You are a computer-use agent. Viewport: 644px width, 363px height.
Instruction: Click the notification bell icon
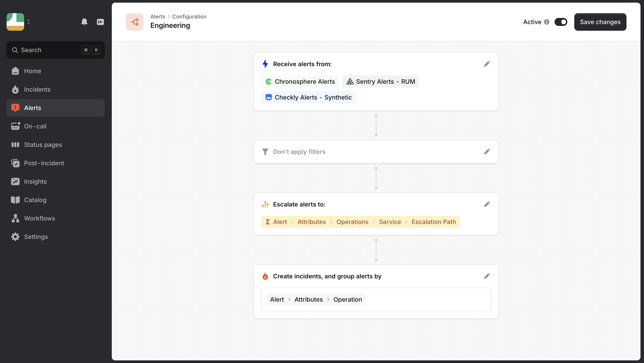click(x=84, y=22)
